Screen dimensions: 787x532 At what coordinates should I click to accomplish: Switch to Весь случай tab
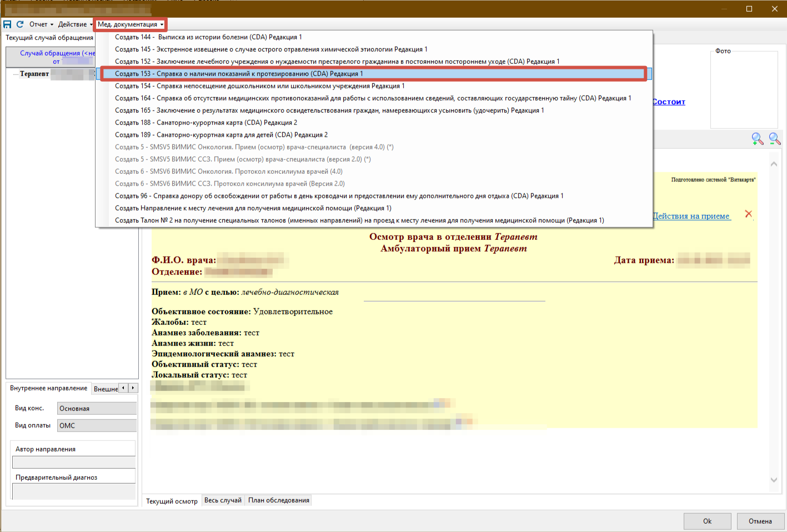click(223, 500)
